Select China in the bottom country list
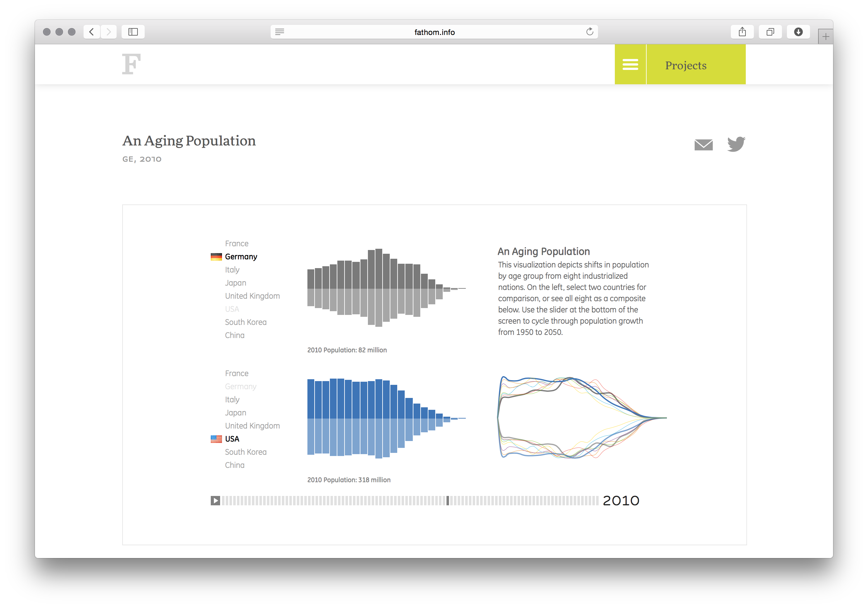The image size is (868, 608). point(234,465)
